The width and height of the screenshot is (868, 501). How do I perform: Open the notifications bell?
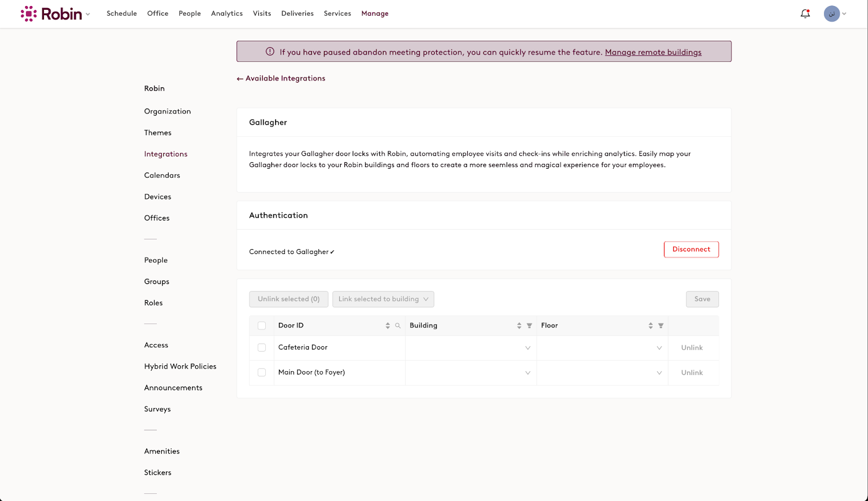[805, 14]
